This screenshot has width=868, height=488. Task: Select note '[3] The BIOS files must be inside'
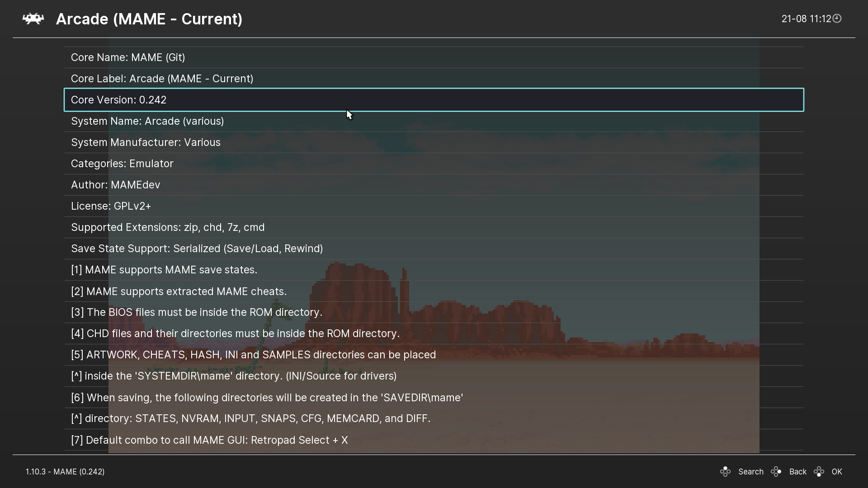(434, 312)
